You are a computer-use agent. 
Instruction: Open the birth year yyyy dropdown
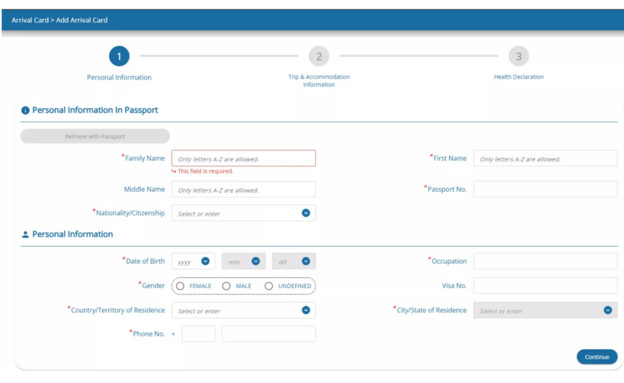coord(193,262)
